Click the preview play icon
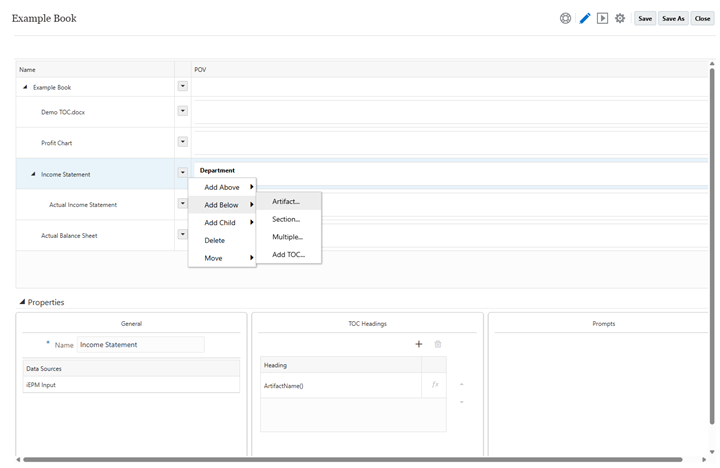The width and height of the screenshot is (720, 468). (602, 18)
